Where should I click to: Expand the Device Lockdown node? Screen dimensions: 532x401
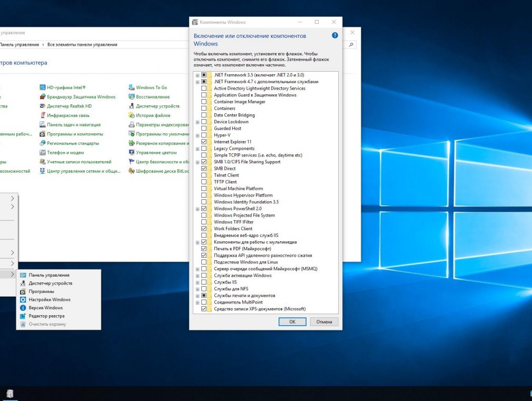[x=198, y=122]
